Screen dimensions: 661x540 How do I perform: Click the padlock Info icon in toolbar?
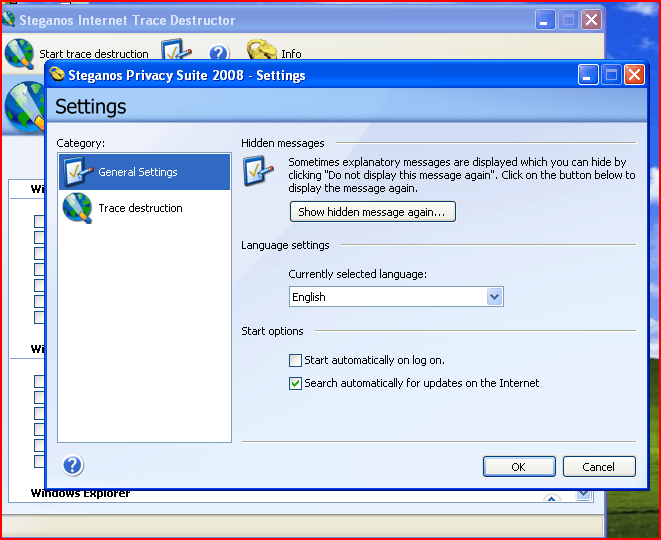pyautogui.click(x=261, y=50)
